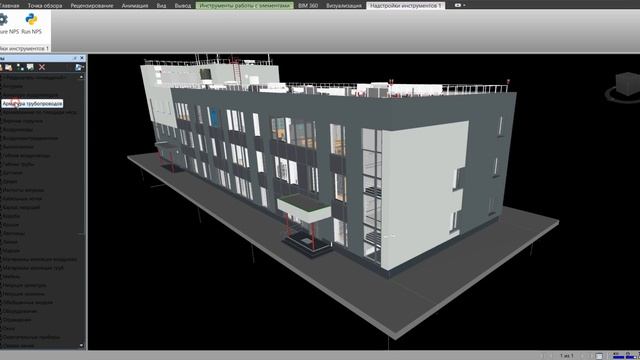Open the dropdown icon at panel toolbar's right end
This screenshot has width=640, height=360.
tap(80, 67)
